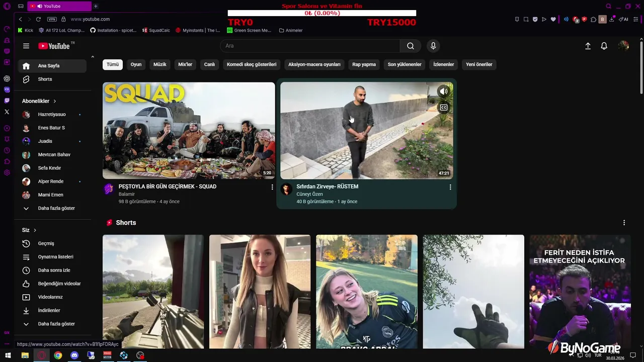Screen dimensions: 644x362
Task: Open the AI assistant button in toolbar
Action: pyautogui.click(x=624, y=19)
